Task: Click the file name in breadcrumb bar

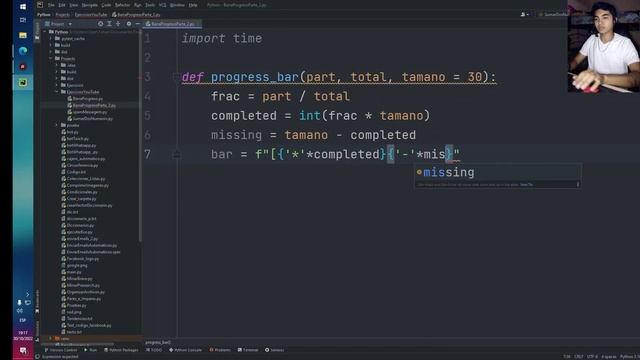Action: pyautogui.click(x=136, y=15)
